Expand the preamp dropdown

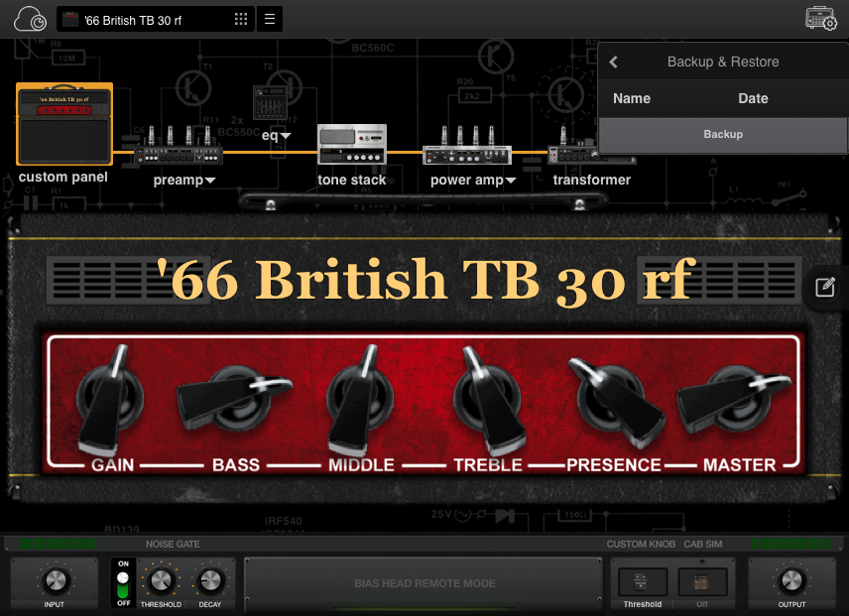coord(184,181)
